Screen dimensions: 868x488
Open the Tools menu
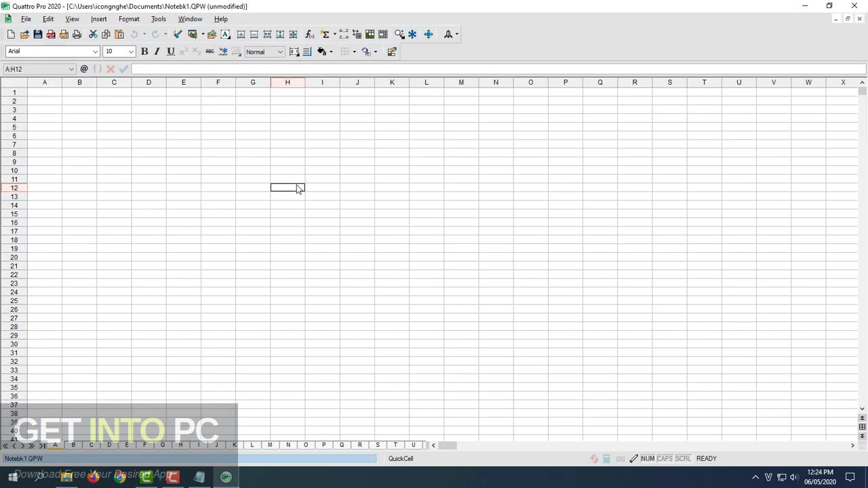coord(158,19)
